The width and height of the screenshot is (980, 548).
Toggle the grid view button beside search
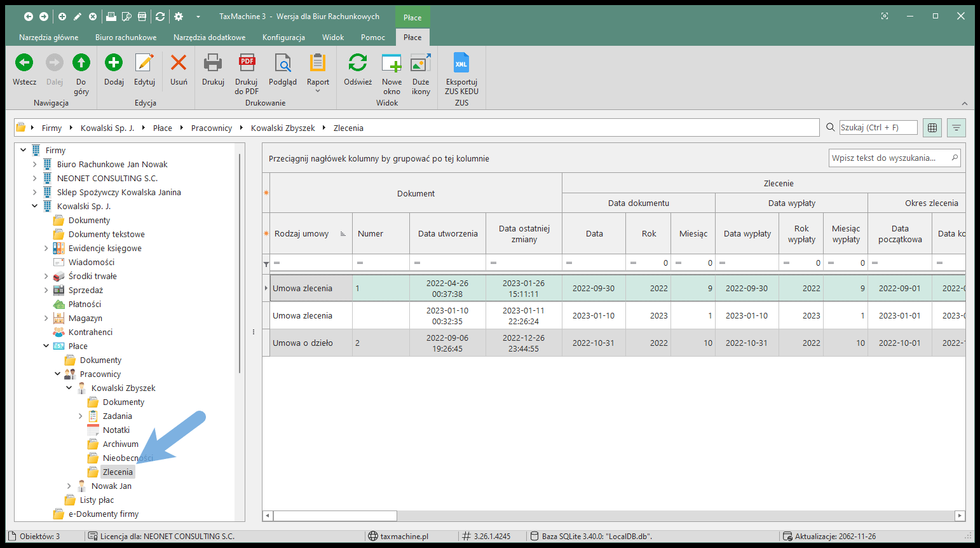coord(932,128)
